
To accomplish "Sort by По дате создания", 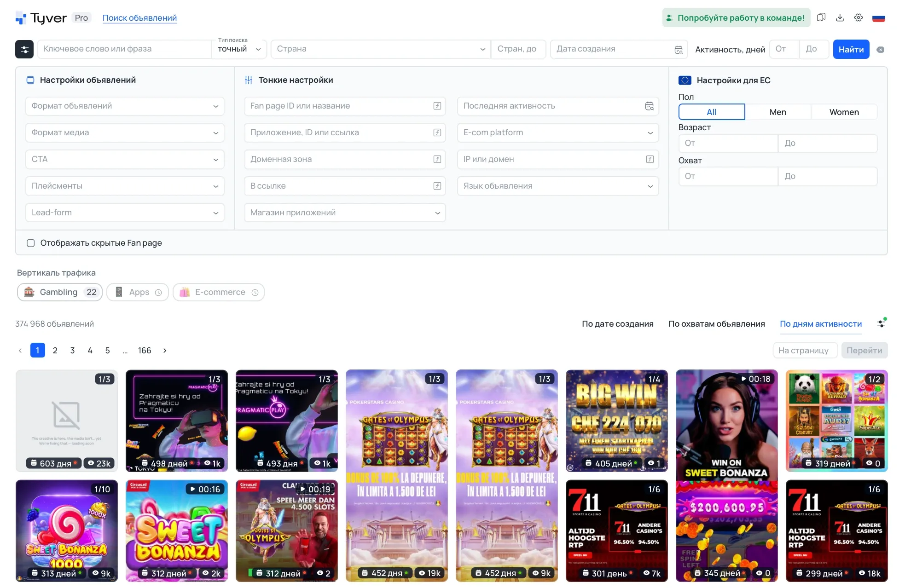I will [618, 324].
